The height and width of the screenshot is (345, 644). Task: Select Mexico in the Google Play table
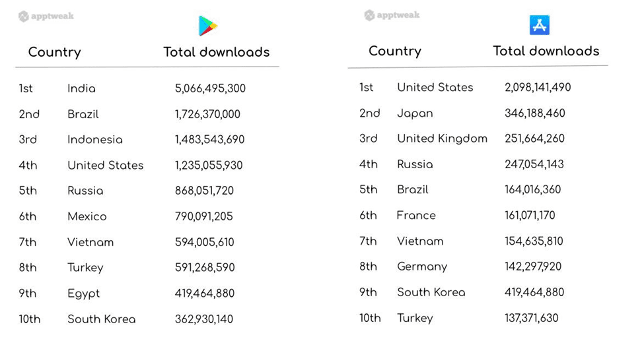pyautogui.click(x=87, y=216)
